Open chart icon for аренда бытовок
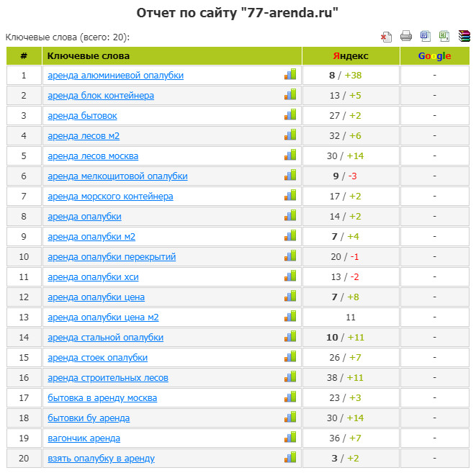 pyautogui.click(x=290, y=114)
